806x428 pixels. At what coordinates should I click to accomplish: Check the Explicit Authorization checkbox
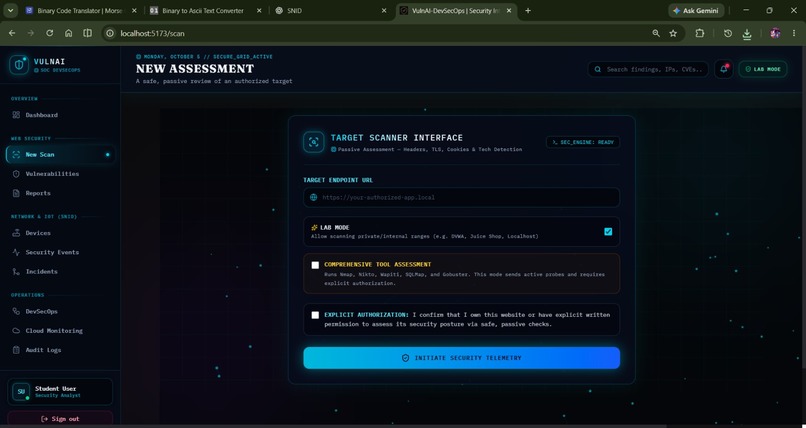click(315, 315)
